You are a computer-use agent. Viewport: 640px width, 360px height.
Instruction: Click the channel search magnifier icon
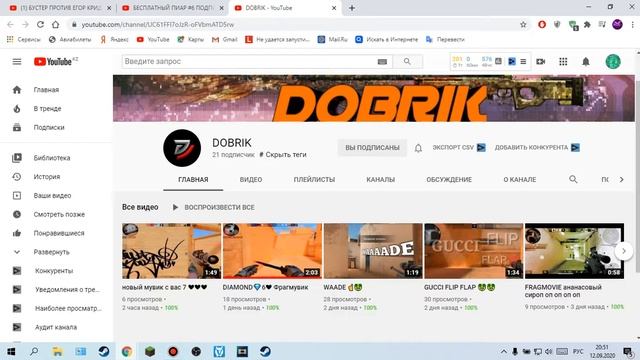click(573, 179)
